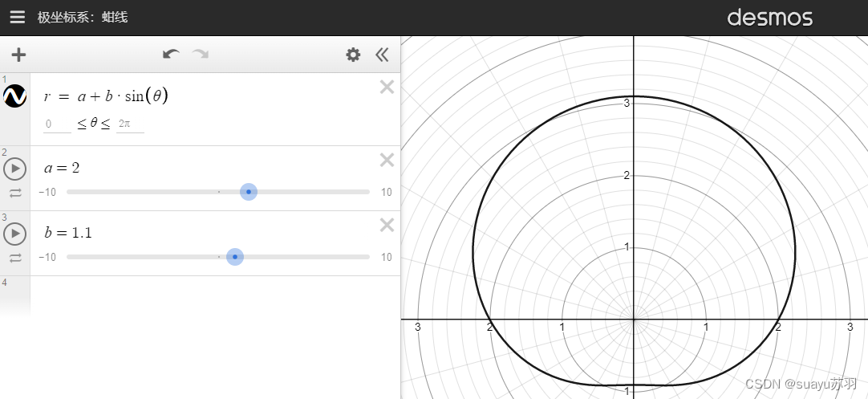Image resolution: width=868 pixels, height=399 pixels.
Task: Change loop mode for slider b
Action: point(15,258)
